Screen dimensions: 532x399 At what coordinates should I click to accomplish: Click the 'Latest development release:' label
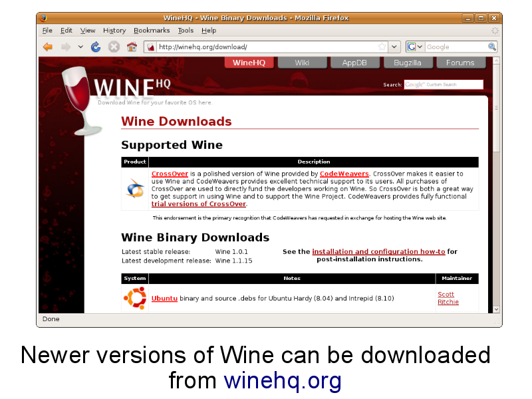coord(166,261)
